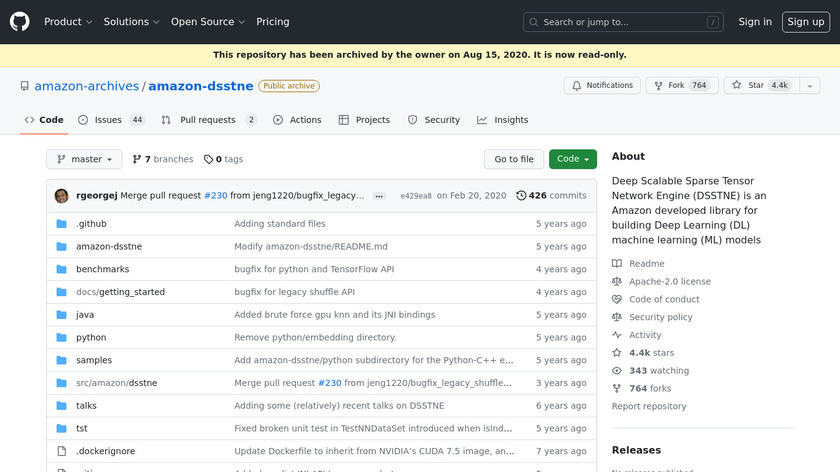Click the Notifications button
This screenshot has width=840, height=472.
(602, 86)
